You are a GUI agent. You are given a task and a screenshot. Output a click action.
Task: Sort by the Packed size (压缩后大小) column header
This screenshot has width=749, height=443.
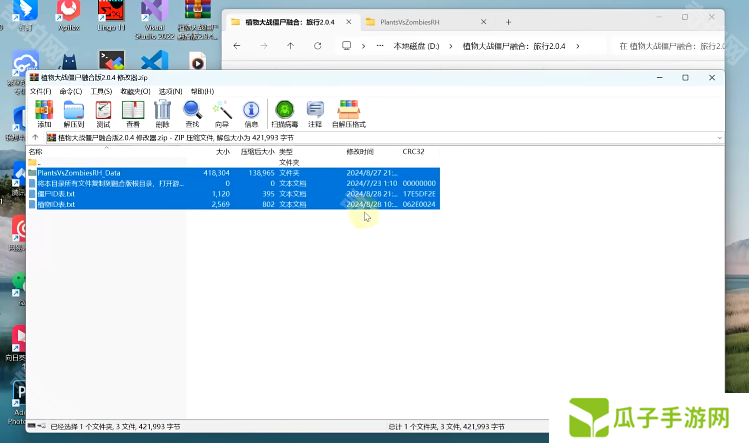tap(257, 151)
